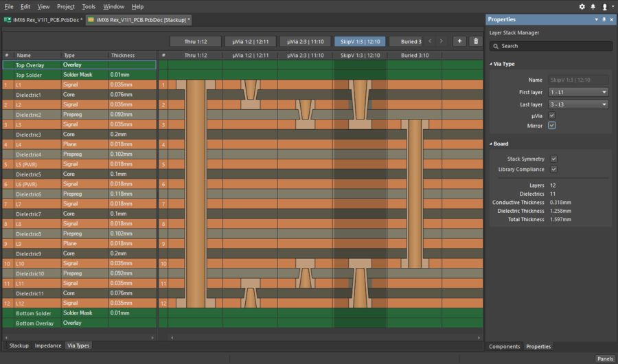Viewport: 618px width, 364px height.
Task: Open the Project menu
Action: coord(66,6)
